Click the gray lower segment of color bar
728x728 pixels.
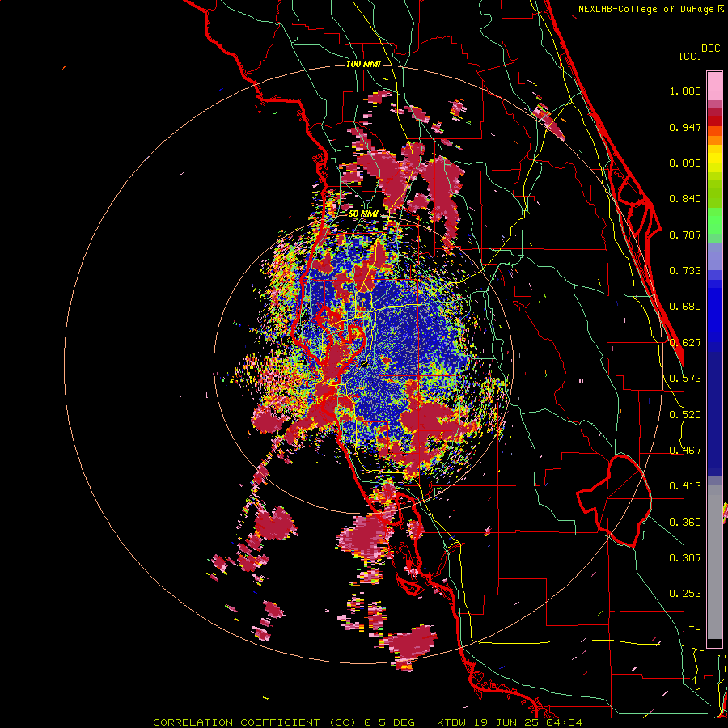click(x=714, y=562)
